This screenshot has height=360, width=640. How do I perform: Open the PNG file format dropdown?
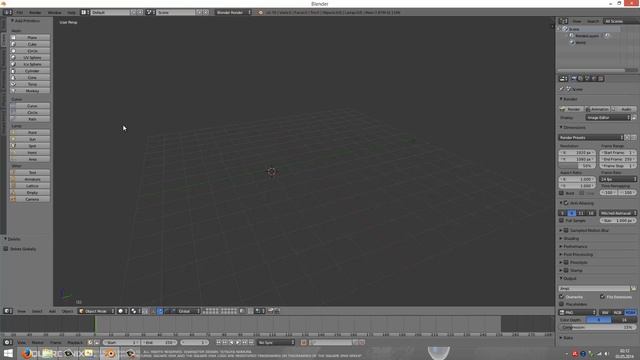click(577, 312)
